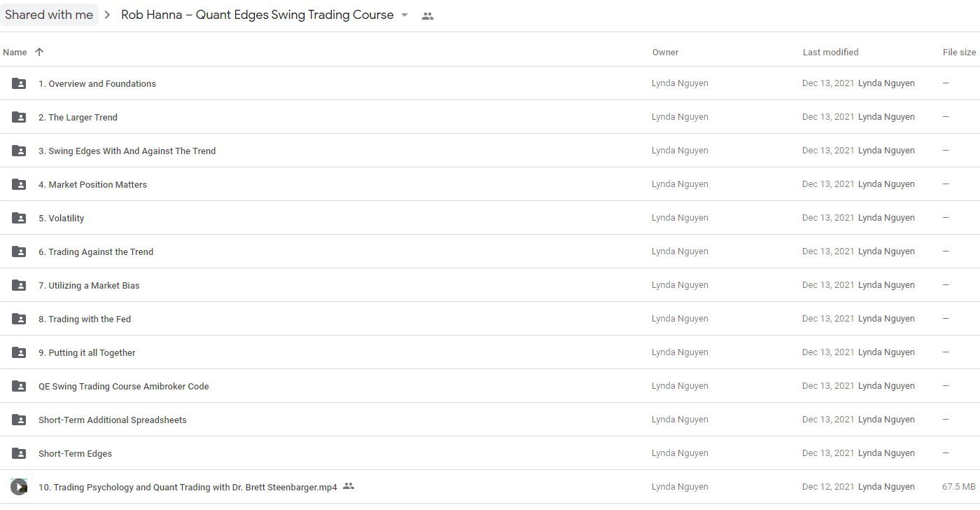Click the folder icon beside Short-Term Edges

(19, 453)
